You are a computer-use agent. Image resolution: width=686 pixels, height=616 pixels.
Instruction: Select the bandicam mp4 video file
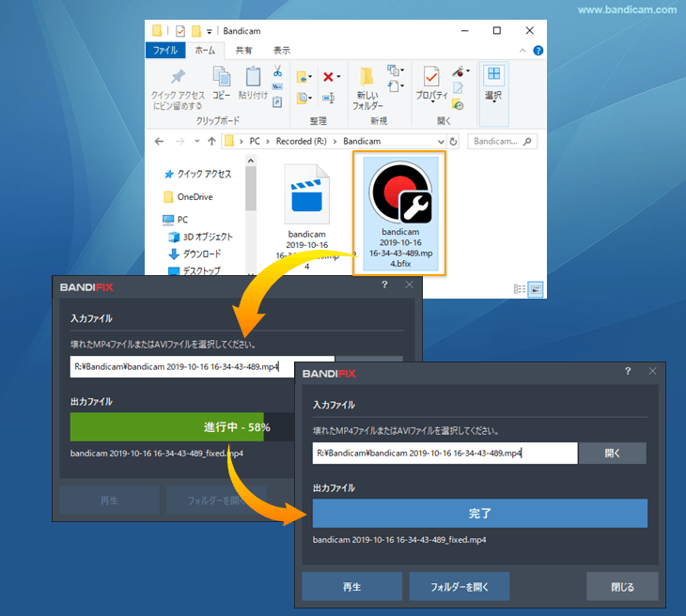[306, 216]
